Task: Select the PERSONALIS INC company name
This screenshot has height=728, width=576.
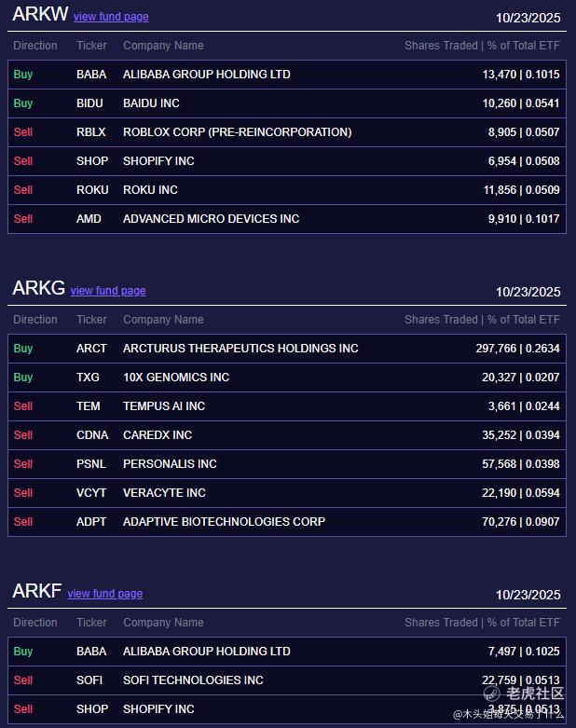Action: (x=170, y=464)
